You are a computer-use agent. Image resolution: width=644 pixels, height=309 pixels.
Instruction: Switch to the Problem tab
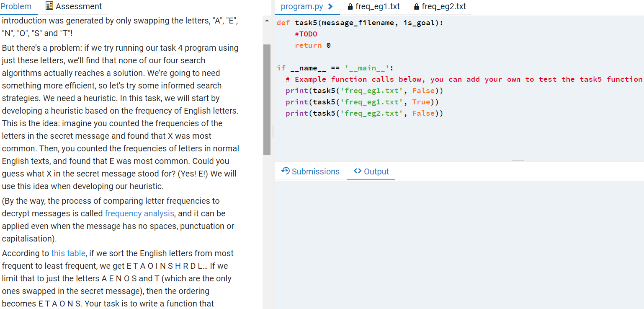point(17,6)
